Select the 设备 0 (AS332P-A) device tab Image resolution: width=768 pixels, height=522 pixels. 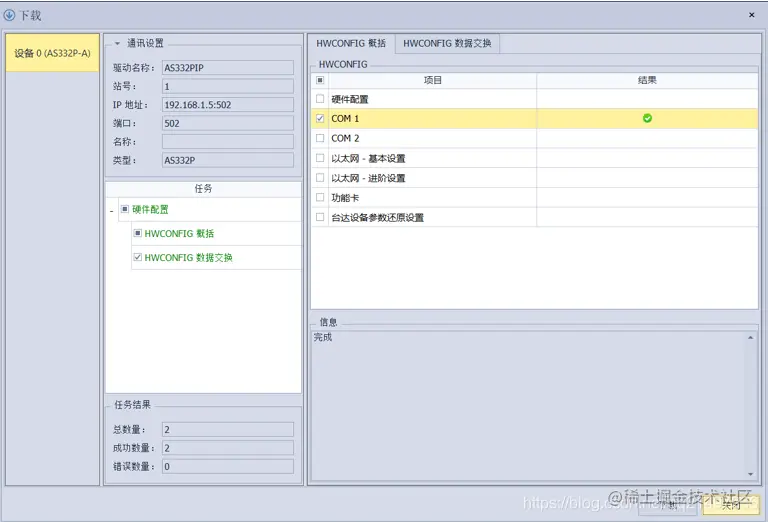[52, 53]
